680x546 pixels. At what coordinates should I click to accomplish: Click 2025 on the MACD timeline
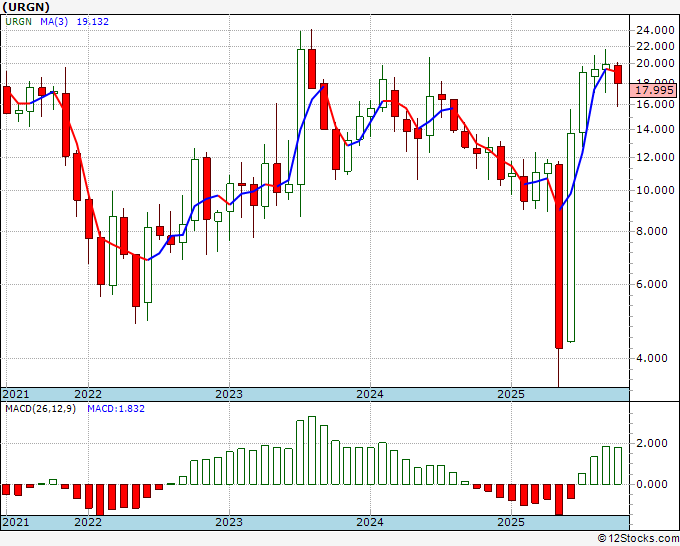(x=511, y=522)
